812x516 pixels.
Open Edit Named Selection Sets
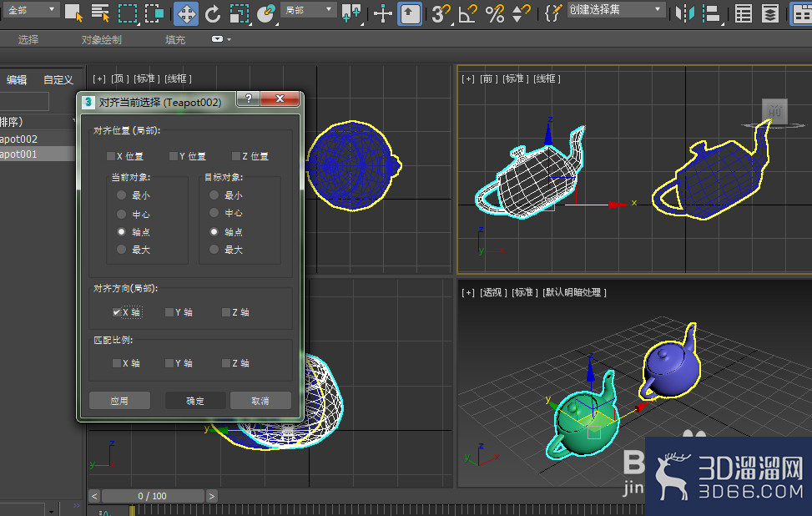coord(552,13)
